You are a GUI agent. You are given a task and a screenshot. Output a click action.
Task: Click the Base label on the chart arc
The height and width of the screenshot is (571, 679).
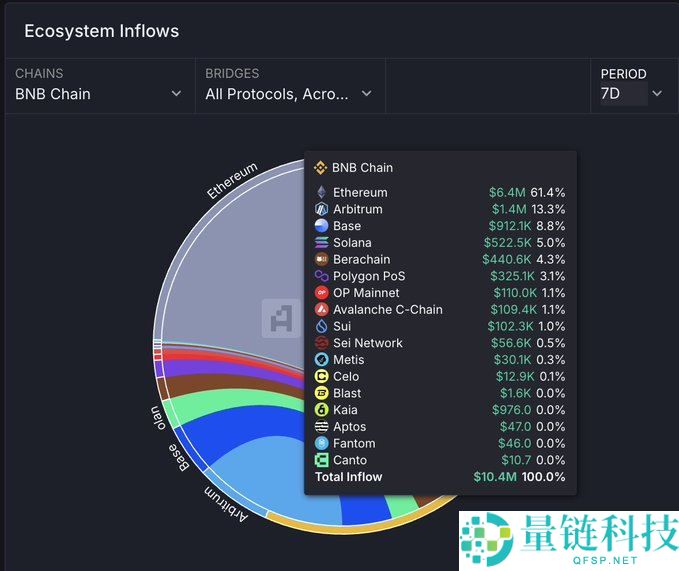tap(179, 457)
